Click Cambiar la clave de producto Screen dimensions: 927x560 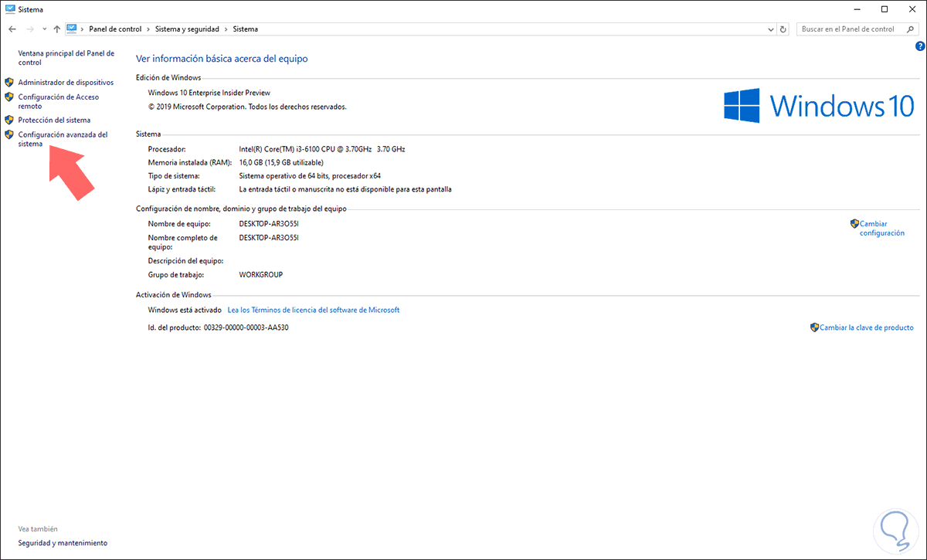[867, 328]
